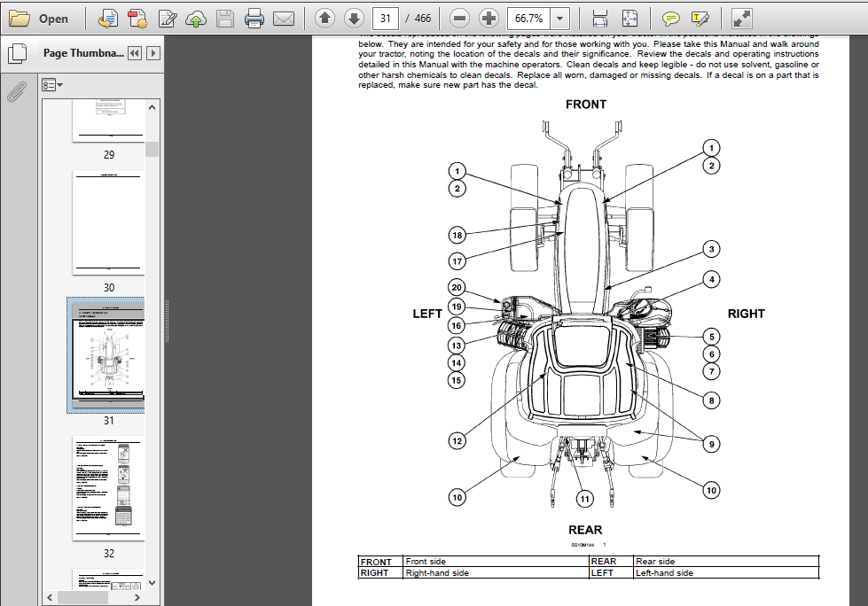868x606 pixels.
Task: Click the Open text button
Action: (x=53, y=19)
